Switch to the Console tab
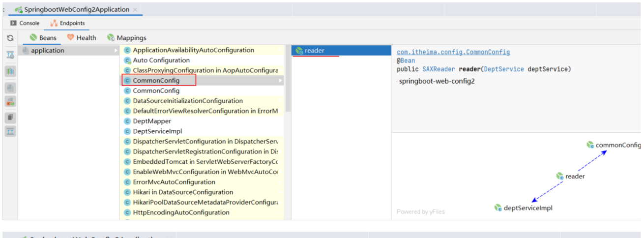Image resolution: width=644 pixels, height=238 pixels. coord(26,23)
